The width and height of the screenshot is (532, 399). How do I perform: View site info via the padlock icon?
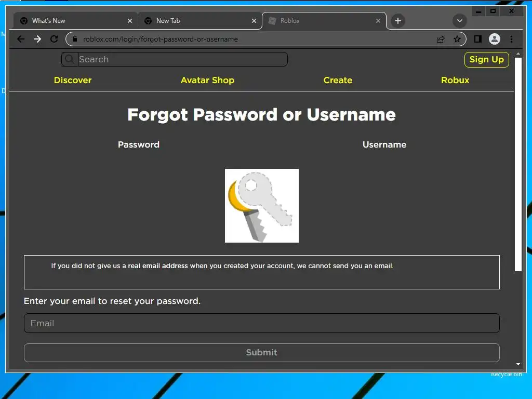(75, 39)
